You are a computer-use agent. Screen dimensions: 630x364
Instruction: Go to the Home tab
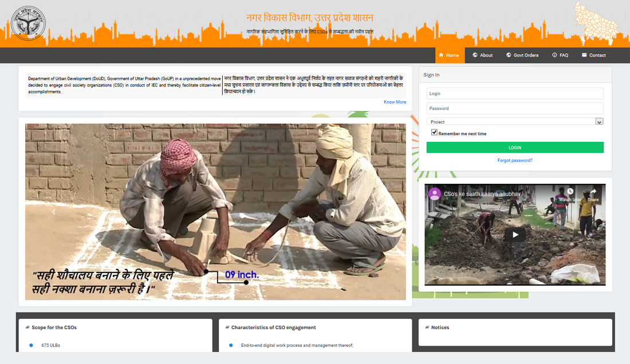coord(450,56)
